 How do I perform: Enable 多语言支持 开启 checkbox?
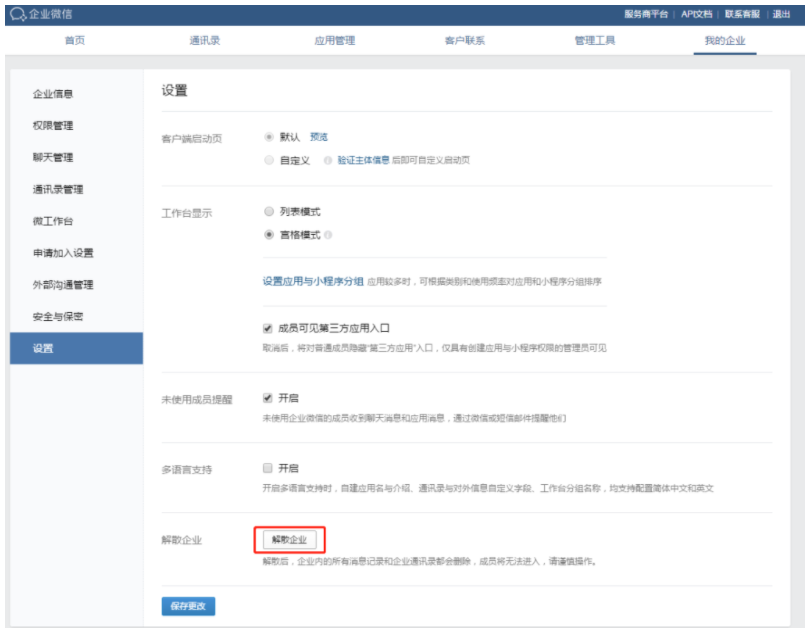[267, 467]
